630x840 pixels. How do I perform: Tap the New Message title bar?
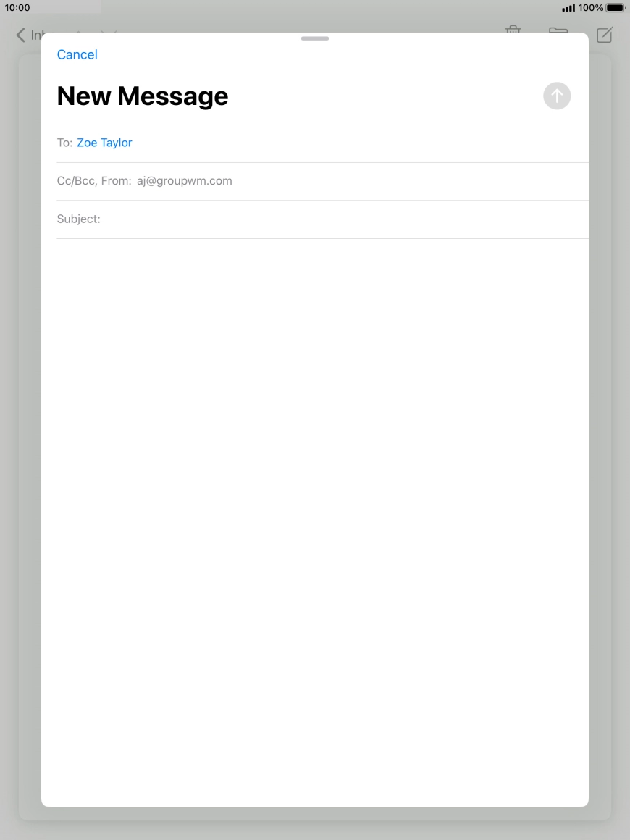[x=142, y=96]
